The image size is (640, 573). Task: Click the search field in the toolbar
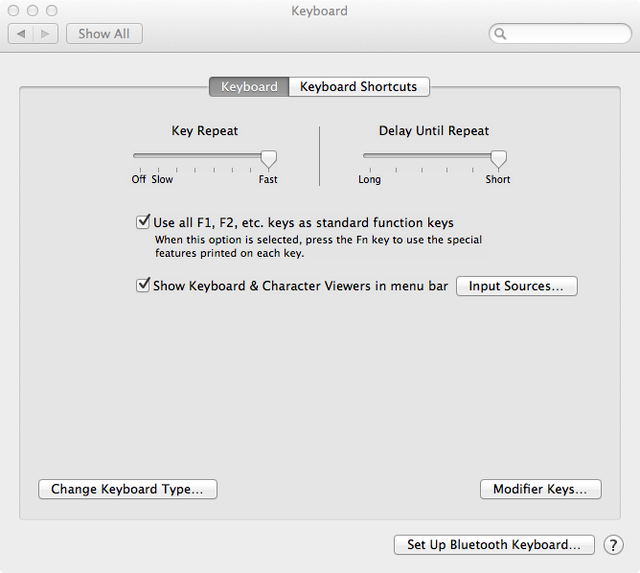563,34
